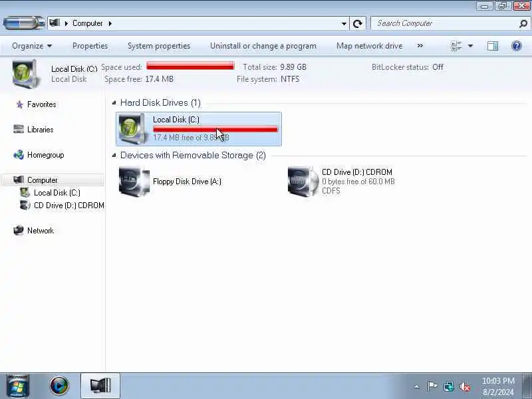The image size is (532, 399).
Task: Click the Favorites star icon
Action: 19,104
